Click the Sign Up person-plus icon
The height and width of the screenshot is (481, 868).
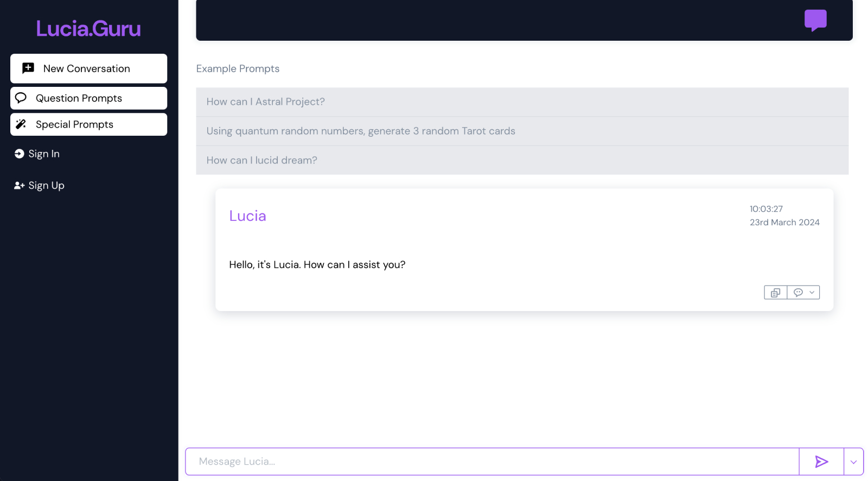pyautogui.click(x=19, y=185)
